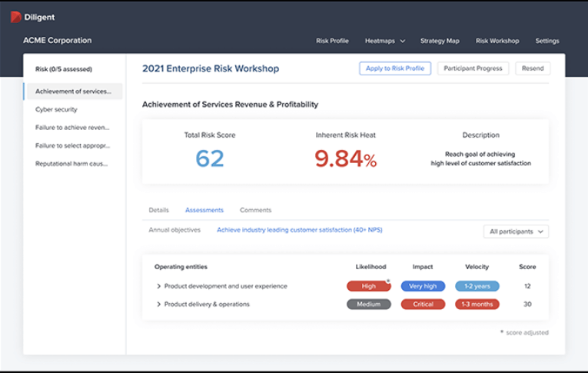Click the Risk (0/5 assessed) header
This screenshot has height=373, width=588.
click(64, 69)
